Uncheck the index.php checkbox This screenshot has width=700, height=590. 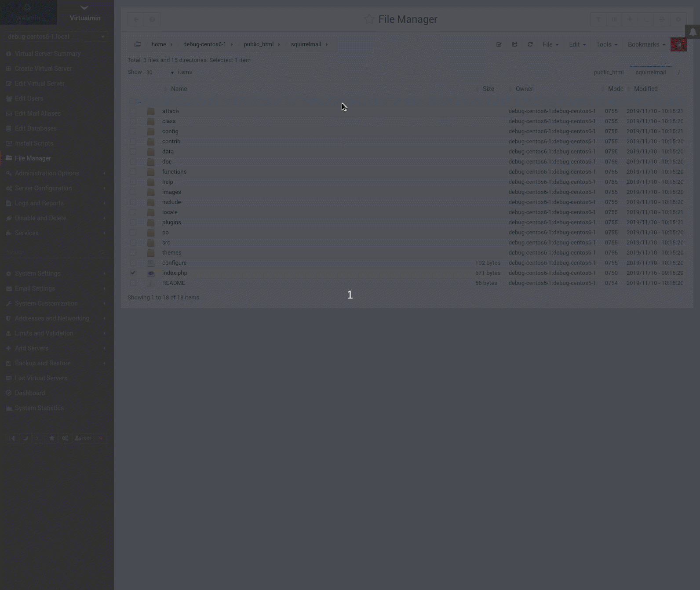(133, 273)
